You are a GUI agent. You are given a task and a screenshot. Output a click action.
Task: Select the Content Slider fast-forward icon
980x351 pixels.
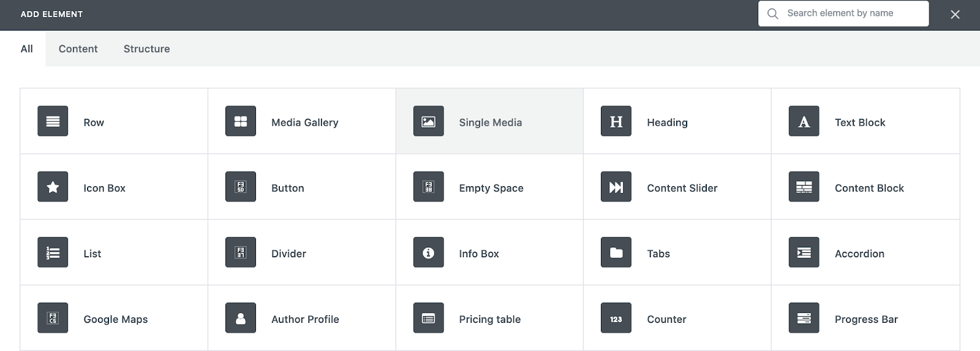616,187
